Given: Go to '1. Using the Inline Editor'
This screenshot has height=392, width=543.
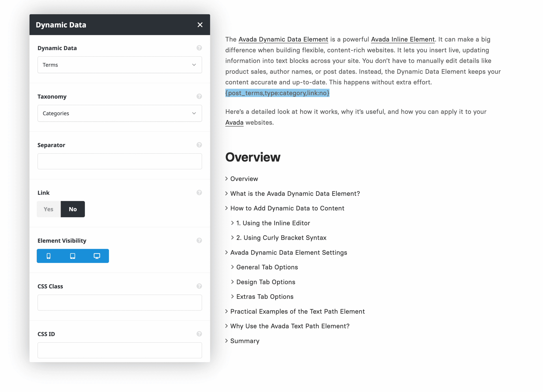Looking at the screenshot, I should tap(273, 223).
